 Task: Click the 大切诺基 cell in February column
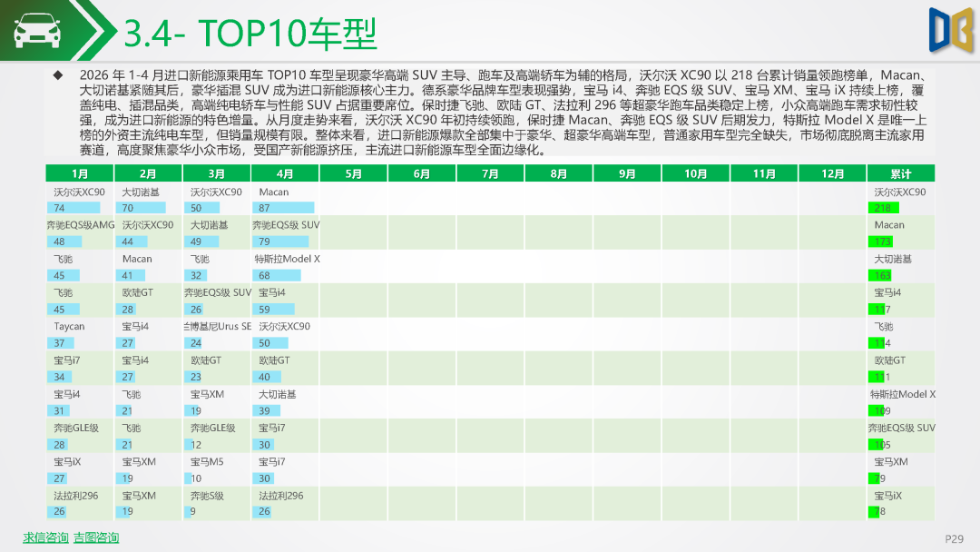(141, 192)
